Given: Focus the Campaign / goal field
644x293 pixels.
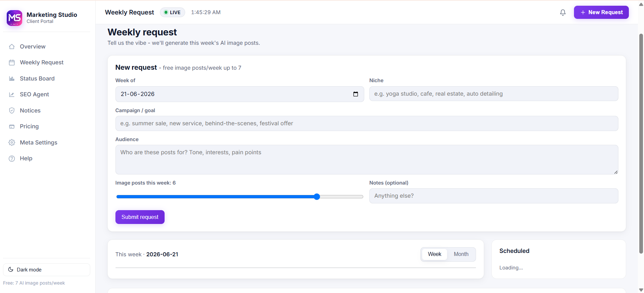Looking at the screenshot, I should (367, 123).
